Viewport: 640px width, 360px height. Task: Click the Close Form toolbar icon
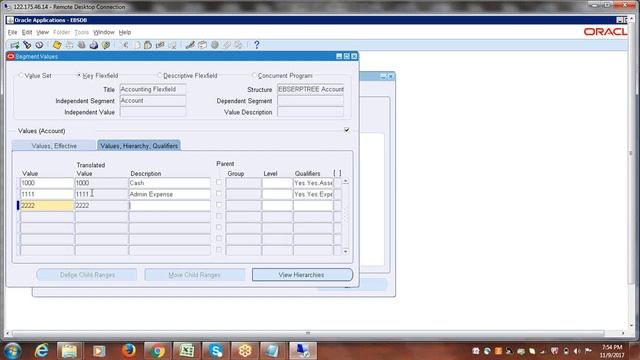[x=106, y=45]
